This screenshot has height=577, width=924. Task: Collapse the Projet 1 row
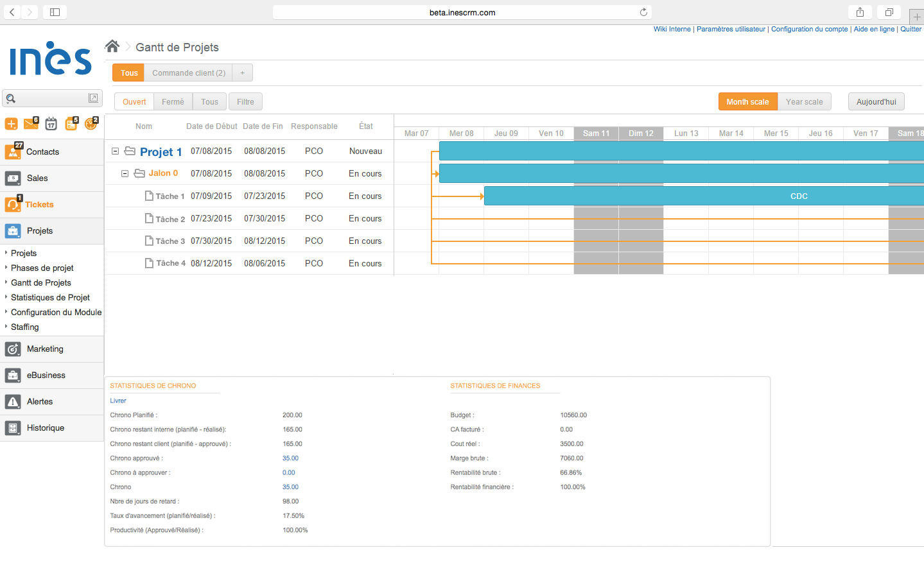[x=115, y=151]
